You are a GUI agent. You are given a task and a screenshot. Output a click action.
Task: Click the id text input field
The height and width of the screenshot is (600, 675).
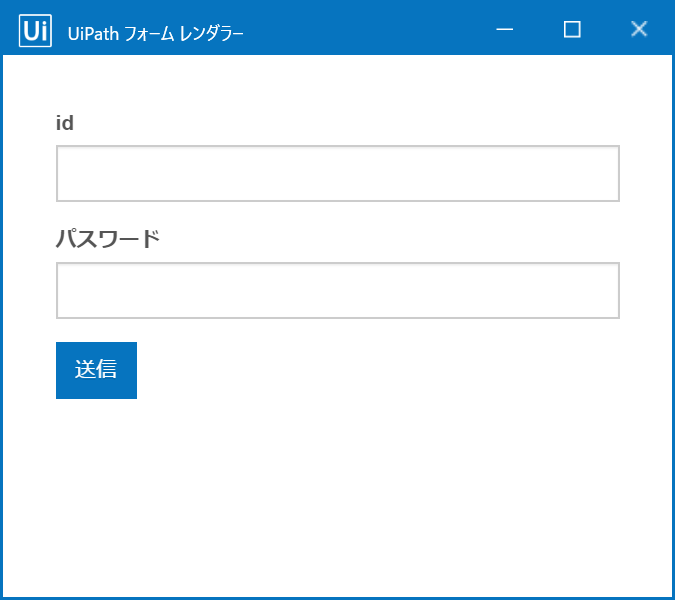[x=338, y=173]
